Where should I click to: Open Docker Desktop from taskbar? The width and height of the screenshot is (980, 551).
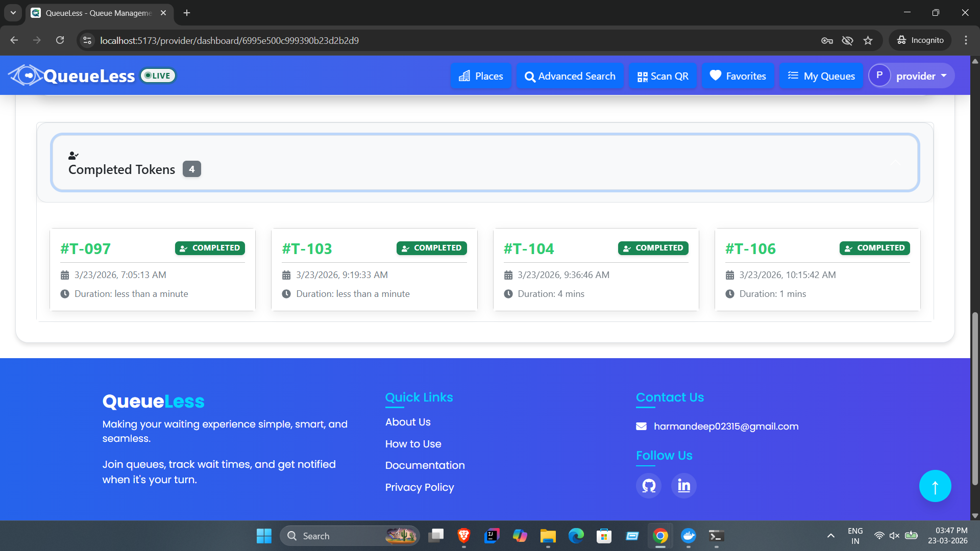[x=688, y=536]
